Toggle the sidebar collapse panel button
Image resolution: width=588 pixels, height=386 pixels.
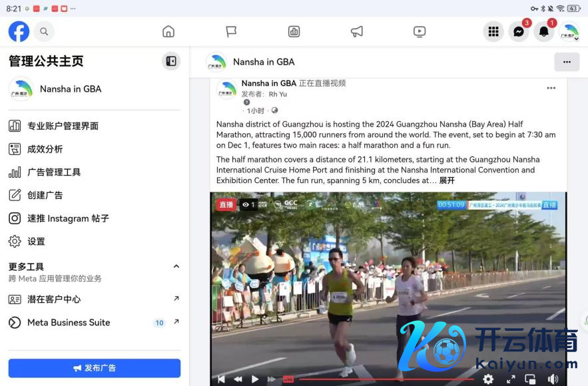click(x=171, y=61)
